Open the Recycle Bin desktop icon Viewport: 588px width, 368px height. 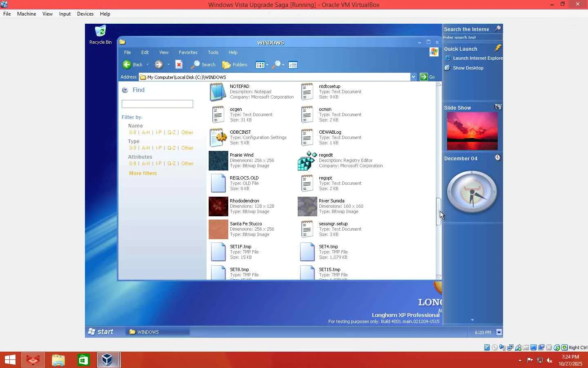[x=100, y=34]
